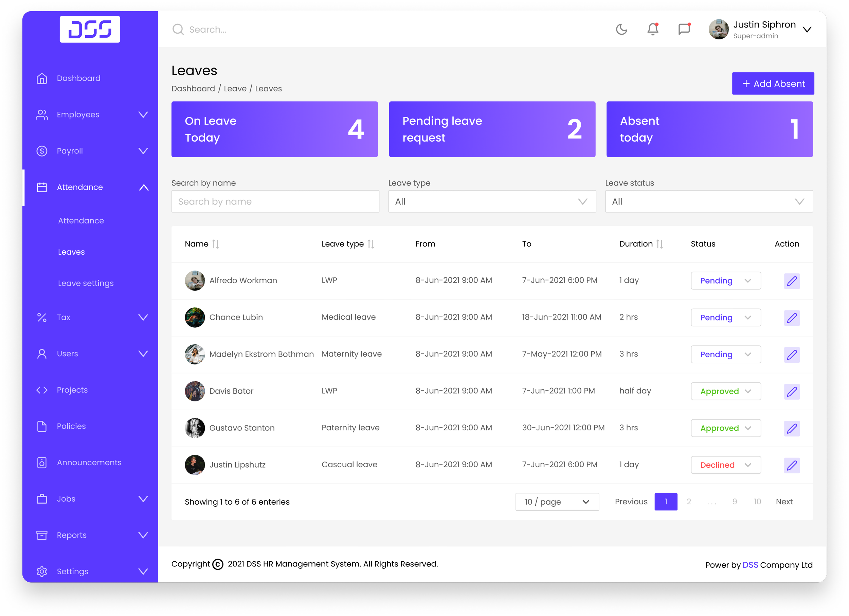The width and height of the screenshot is (849, 616).
Task: Go to page 2
Action: [689, 502]
